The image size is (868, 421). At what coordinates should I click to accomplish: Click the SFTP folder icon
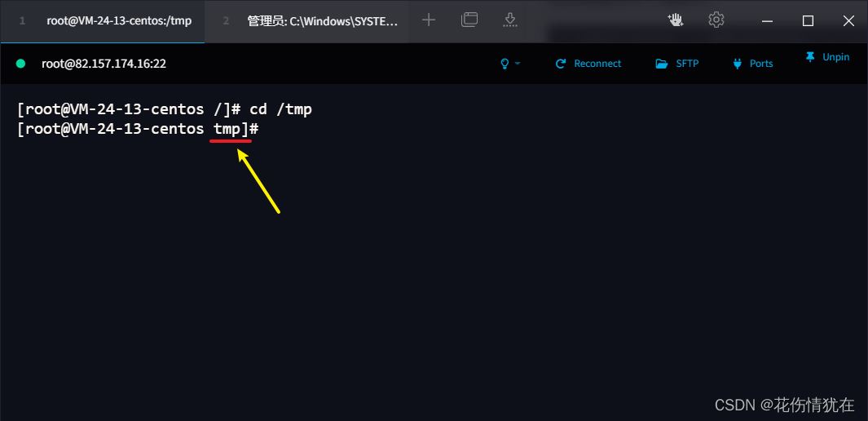tap(662, 64)
